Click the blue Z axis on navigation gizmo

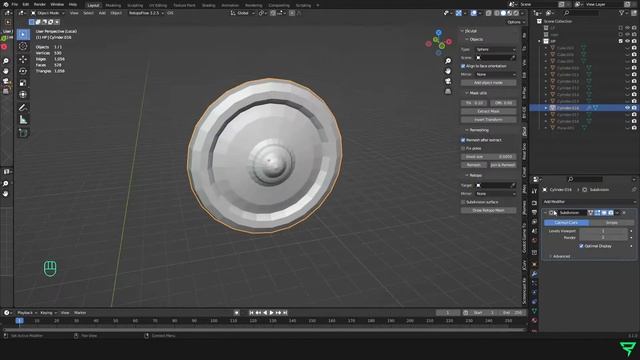(438, 33)
